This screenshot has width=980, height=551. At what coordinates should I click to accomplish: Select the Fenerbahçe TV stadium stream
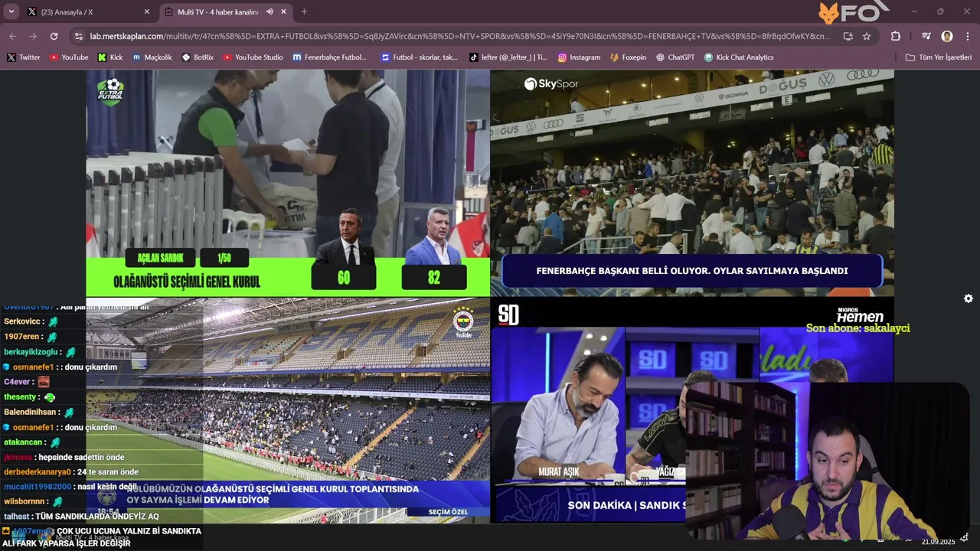(288, 410)
